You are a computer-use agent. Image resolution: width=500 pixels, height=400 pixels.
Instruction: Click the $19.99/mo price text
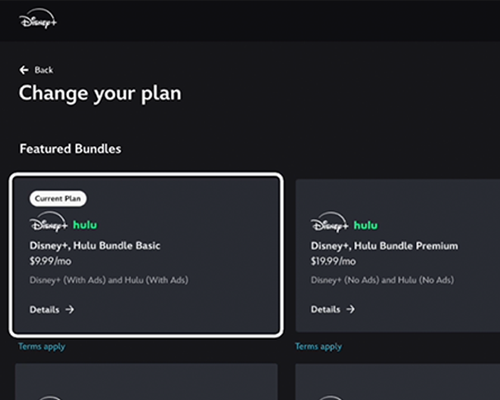[333, 261]
